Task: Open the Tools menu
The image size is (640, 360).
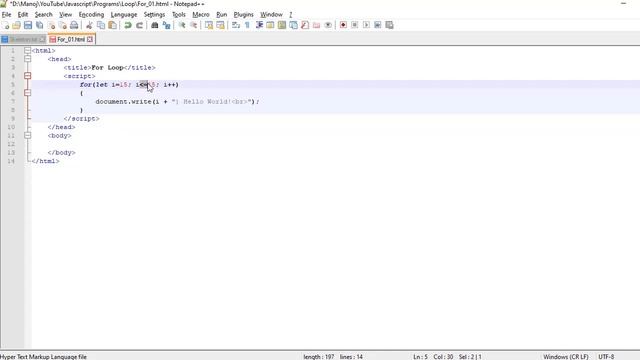Action: (179, 14)
